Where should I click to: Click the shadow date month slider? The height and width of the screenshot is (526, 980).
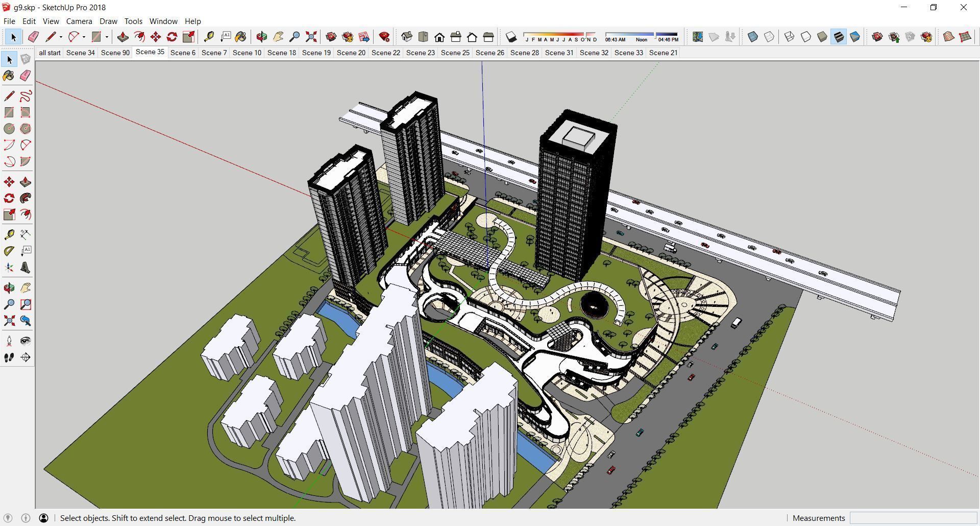[560, 37]
